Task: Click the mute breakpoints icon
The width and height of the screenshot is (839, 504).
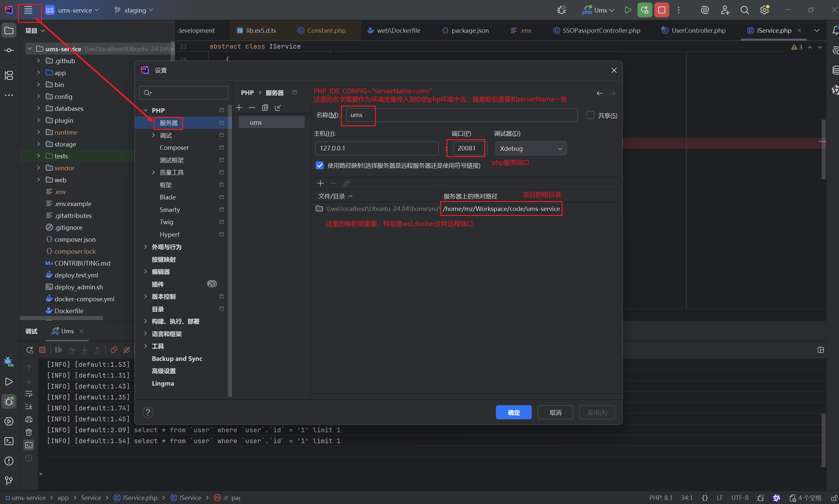Action: point(127,350)
